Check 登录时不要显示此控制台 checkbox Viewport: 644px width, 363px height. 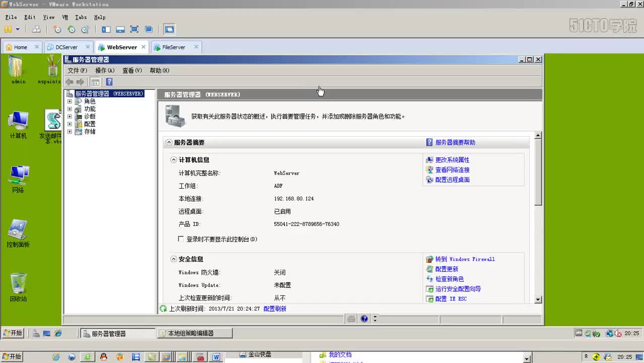(181, 239)
